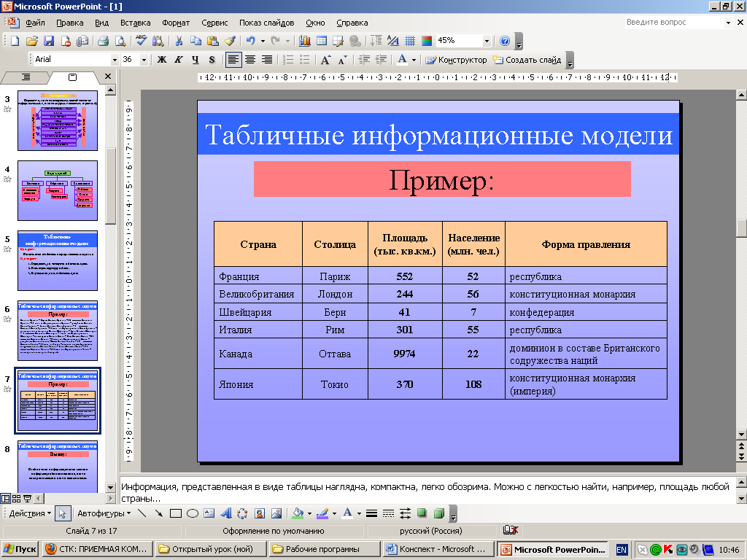This screenshot has height=560, width=747.
Task: Expand the zoom percentage dropdown
Action: (487, 41)
